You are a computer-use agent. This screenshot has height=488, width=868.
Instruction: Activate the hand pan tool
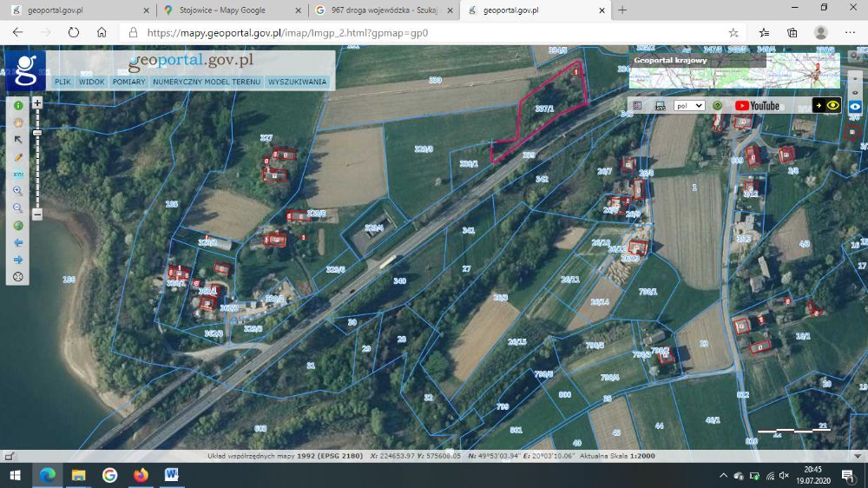point(18,122)
